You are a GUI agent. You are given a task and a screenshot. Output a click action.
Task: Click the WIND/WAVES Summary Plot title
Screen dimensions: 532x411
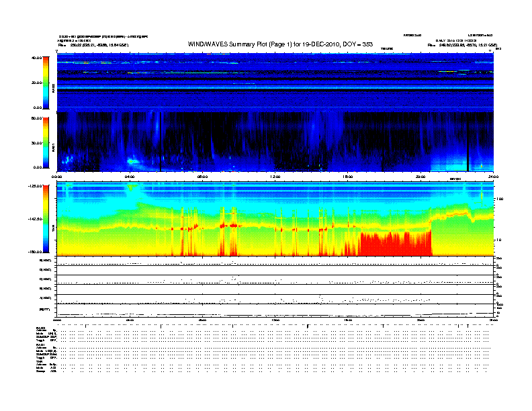click(x=280, y=44)
